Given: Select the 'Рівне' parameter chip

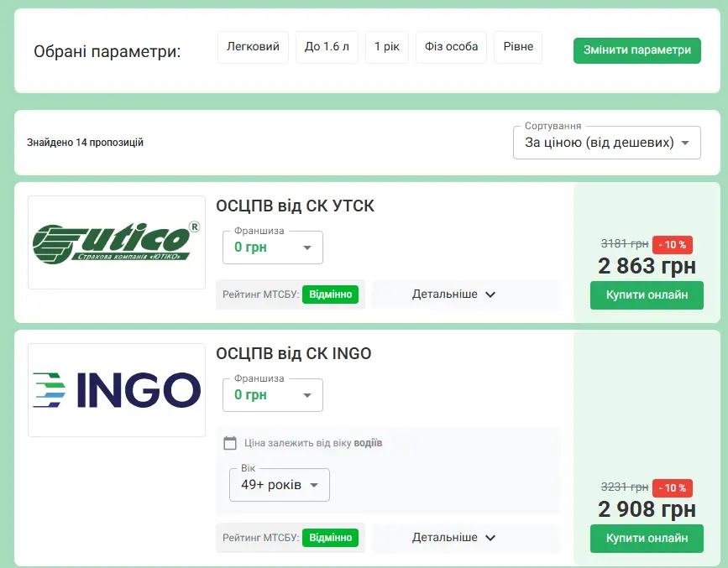Looking at the screenshot, I should click(517, 47).
